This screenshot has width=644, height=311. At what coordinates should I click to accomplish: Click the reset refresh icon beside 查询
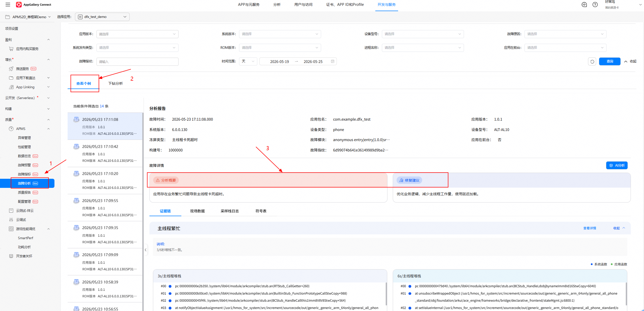pos(592,61)
